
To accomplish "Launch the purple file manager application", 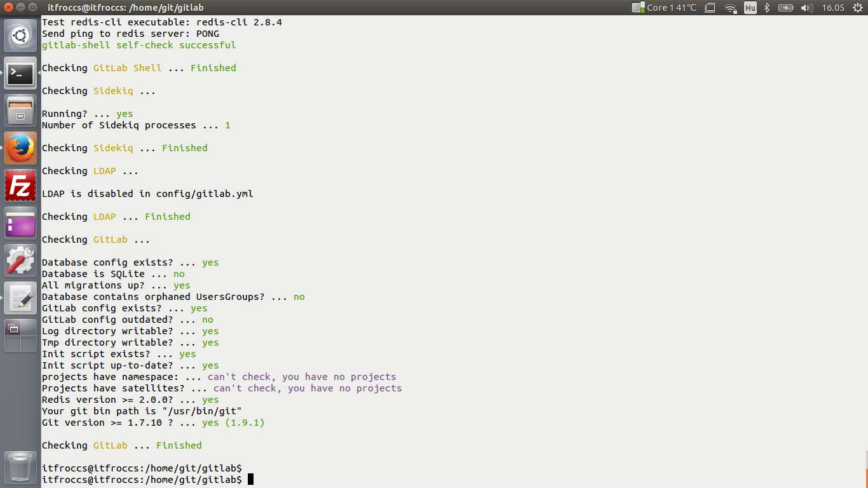I will pos(20,222).
